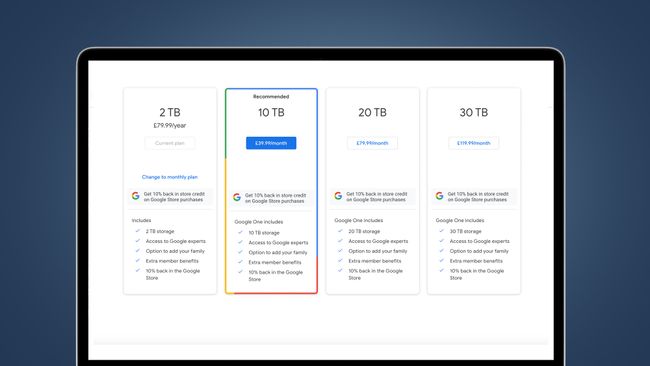Click checkmark for Access to Google experts in 10 TB card
This screenshot has width=650, height=366.
click(x=240, y=242)
